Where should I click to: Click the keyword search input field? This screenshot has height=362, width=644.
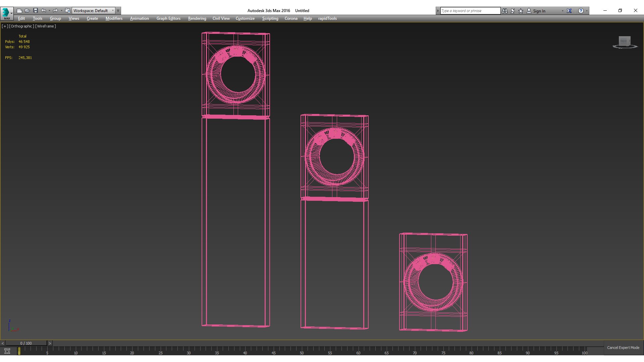[x=470, y=11]
